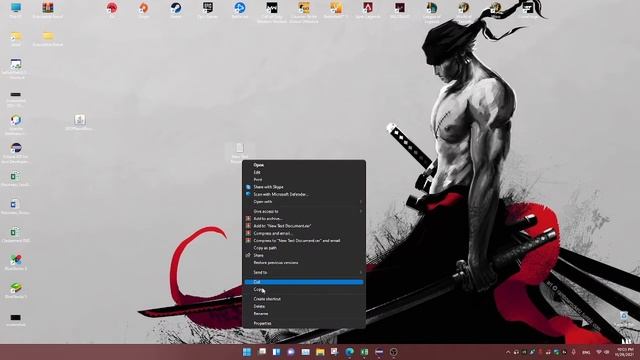
Task: Open File Explorer from the taskbar
Action: pos(320,352)
